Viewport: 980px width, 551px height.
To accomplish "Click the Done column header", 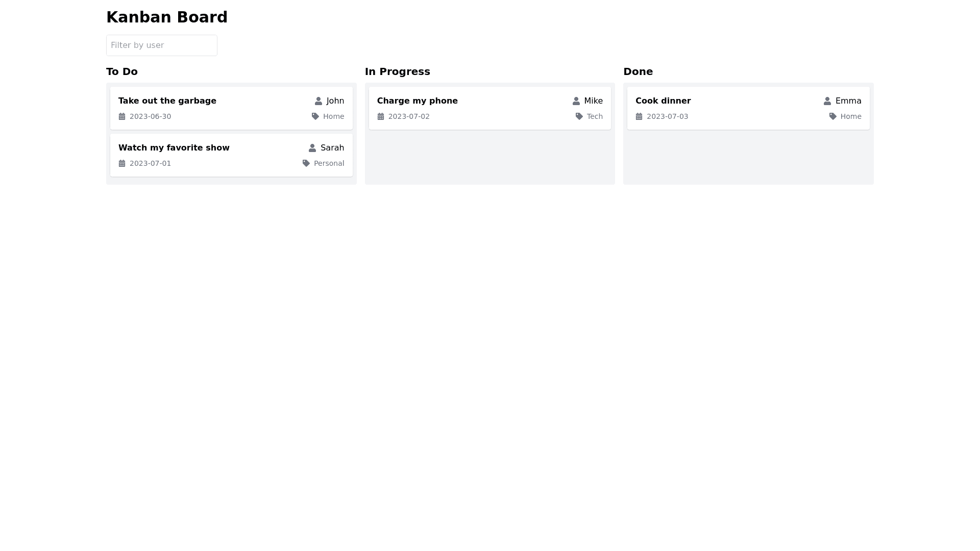I will pyautogui.click(x=638, y=71).
